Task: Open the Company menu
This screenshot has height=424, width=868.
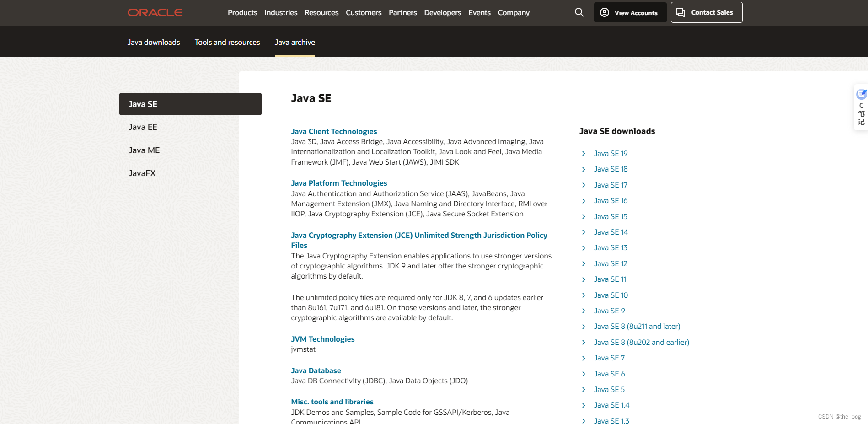Action: point(513,12)
